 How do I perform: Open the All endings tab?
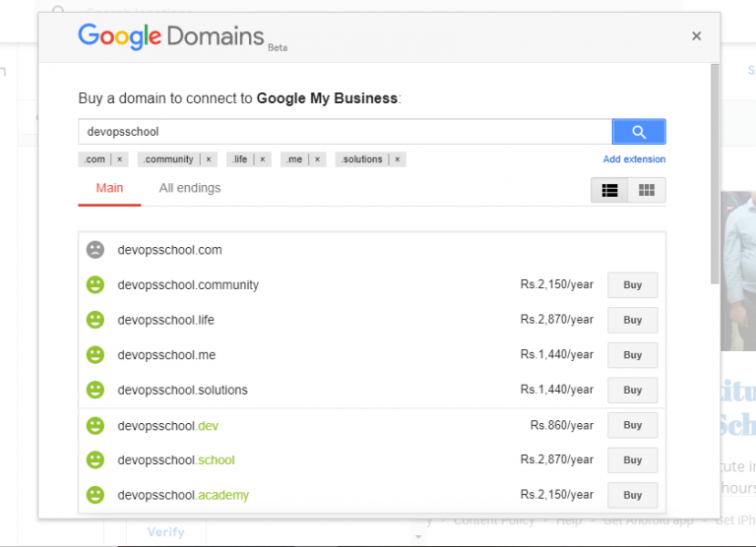(x=190, y=188)
